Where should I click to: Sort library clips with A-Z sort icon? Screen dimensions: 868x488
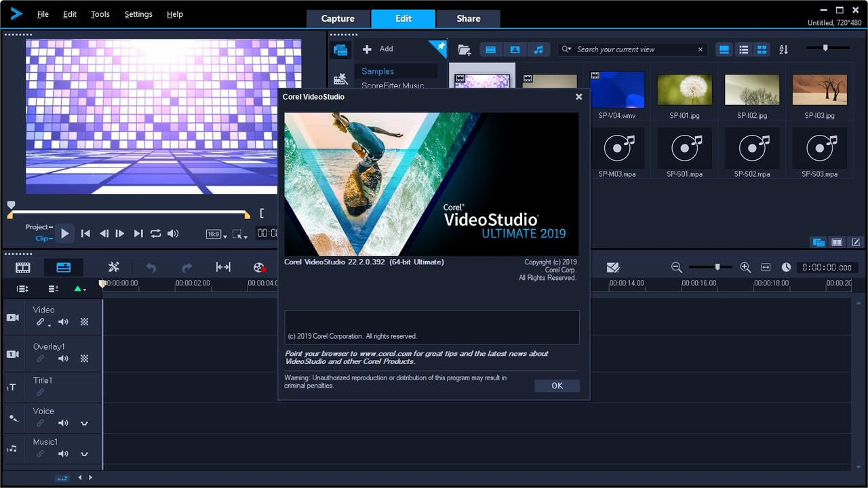click(784, 49)
